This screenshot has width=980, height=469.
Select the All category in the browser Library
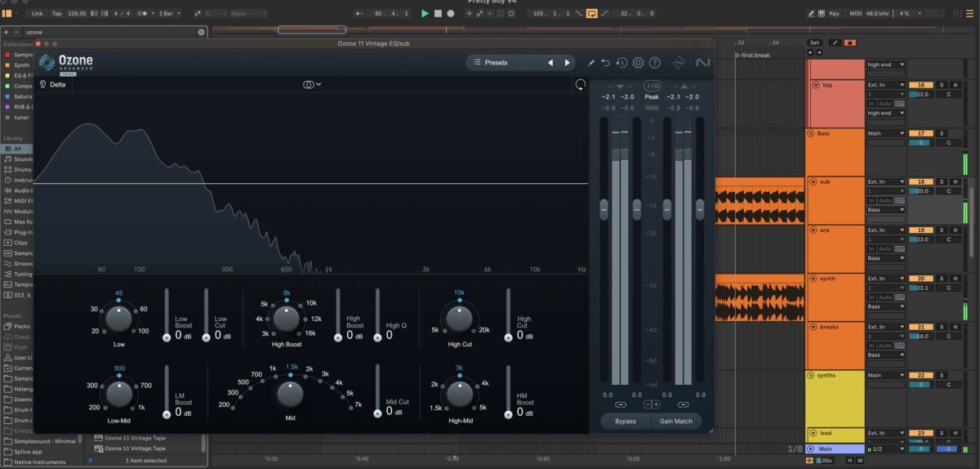pos(18,149)
